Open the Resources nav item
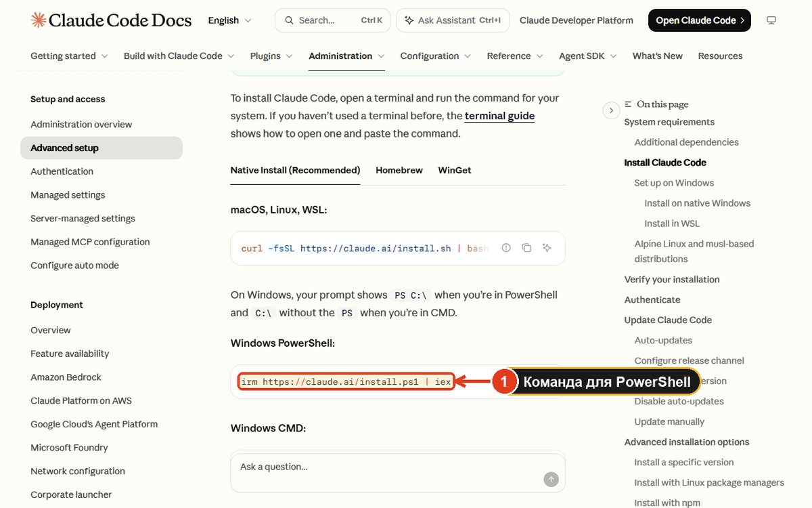The height and width of the screenshot is (508, 812). (x=720, y=56)
